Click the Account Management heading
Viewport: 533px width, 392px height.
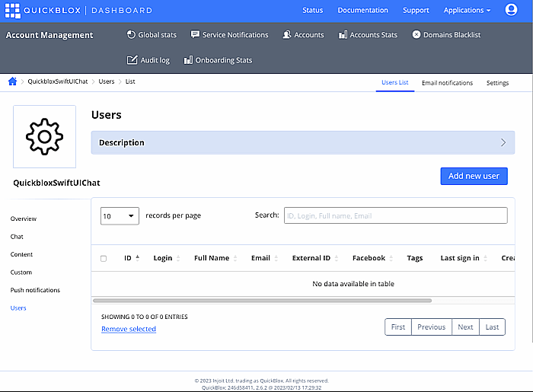(x=49, y=35)
